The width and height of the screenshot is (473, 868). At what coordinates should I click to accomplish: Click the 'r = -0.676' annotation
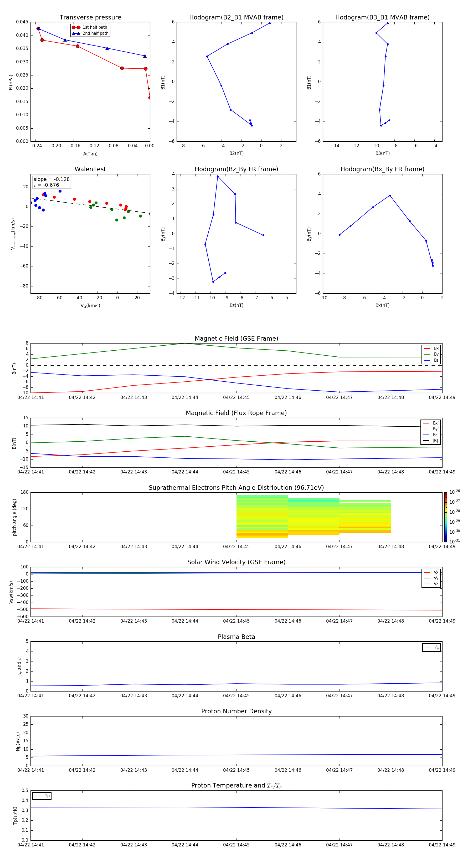(47, 185)
